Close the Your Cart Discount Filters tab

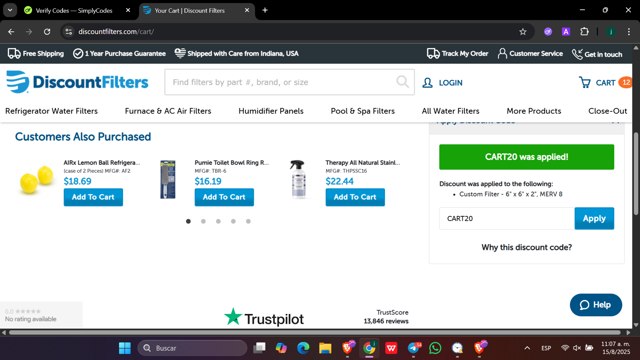click(247, 10)
